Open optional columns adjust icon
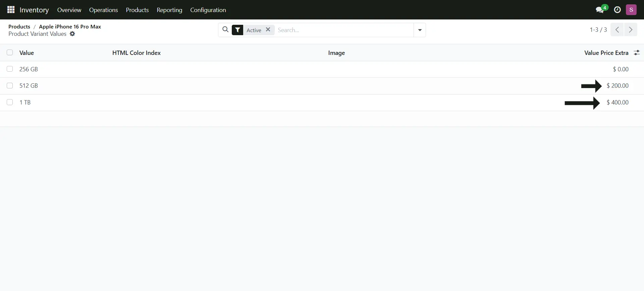Viewport: 644px width, 291px height. coord(636,53)
